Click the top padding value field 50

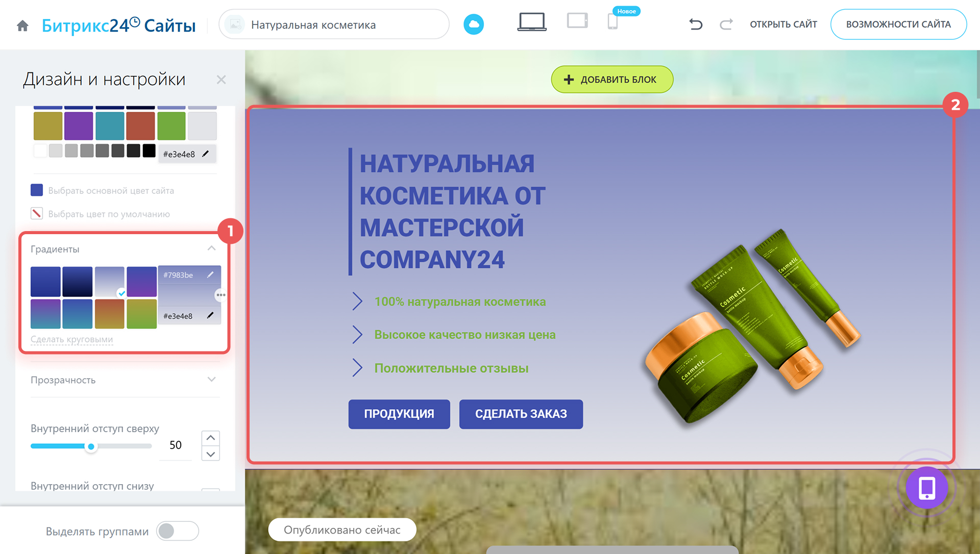[x=176, y=445]
